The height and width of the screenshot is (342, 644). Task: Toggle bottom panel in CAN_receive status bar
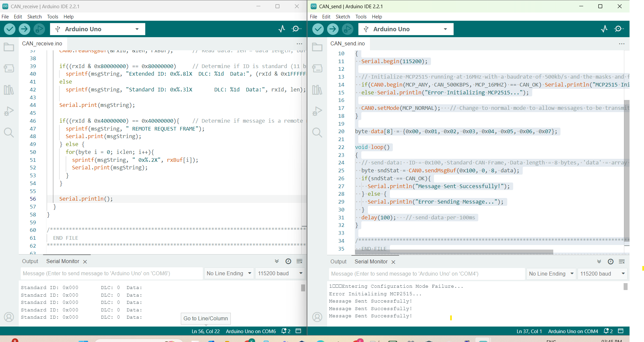point(298,331)
